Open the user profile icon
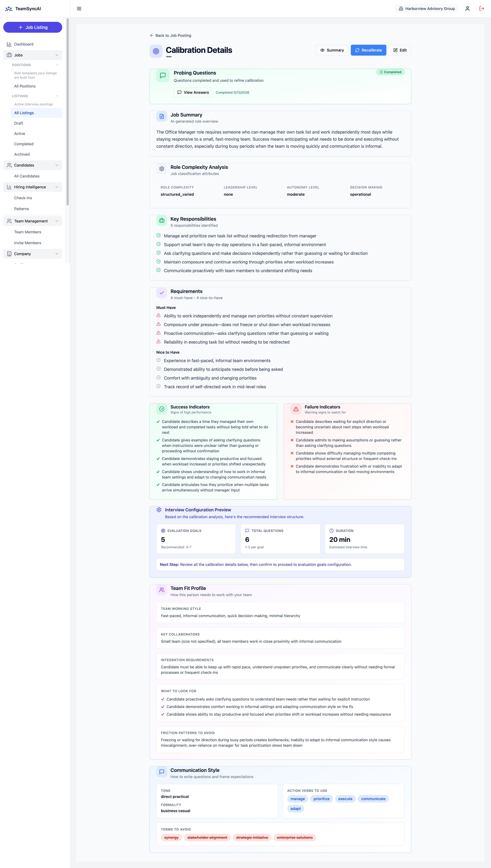Image resolution: width=491 pixels, height=868 pixels. tap(467, 9)
